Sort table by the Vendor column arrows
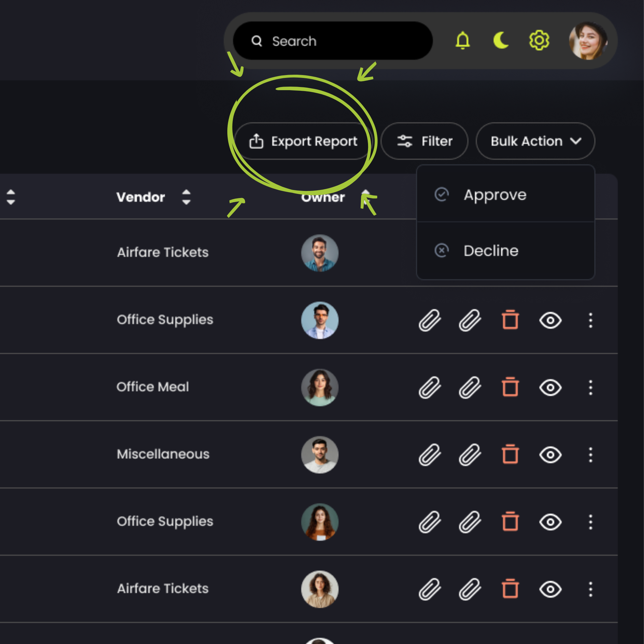Screen dimensions: 644x644 pyautogui.click(x=186, y=197)
